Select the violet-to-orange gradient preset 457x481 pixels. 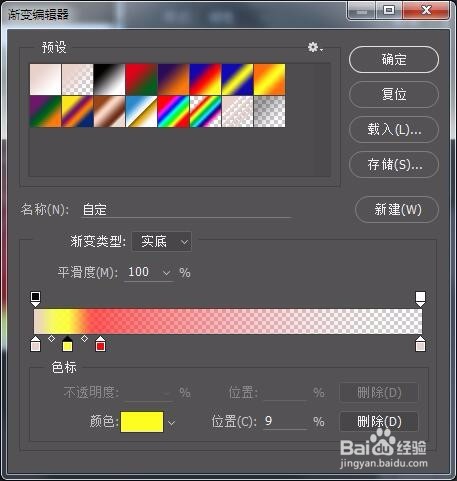click(x=173, y=80)
